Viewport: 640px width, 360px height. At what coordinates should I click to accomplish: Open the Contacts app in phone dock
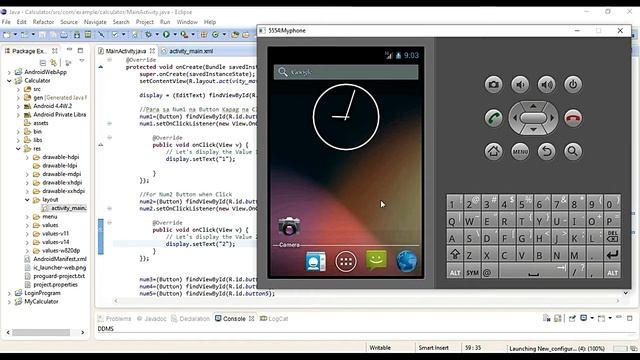pos(316,262)
